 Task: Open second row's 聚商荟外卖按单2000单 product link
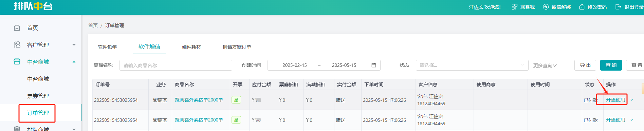point(199,120)
